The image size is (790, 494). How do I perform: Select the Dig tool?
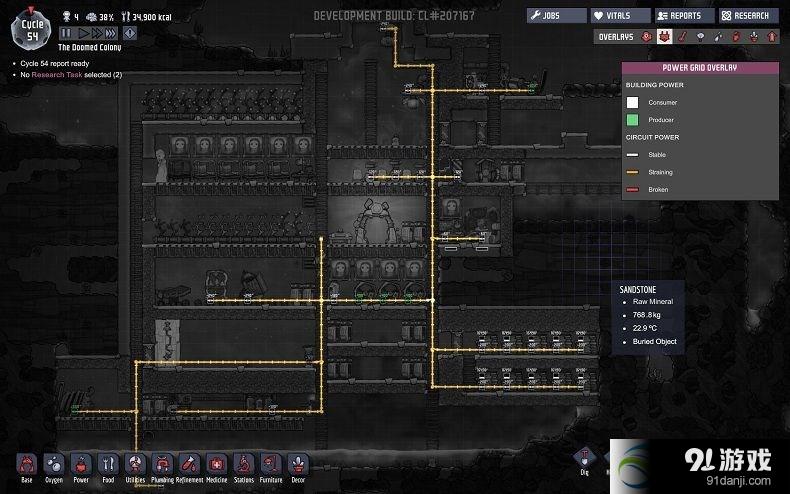point(584,461)
